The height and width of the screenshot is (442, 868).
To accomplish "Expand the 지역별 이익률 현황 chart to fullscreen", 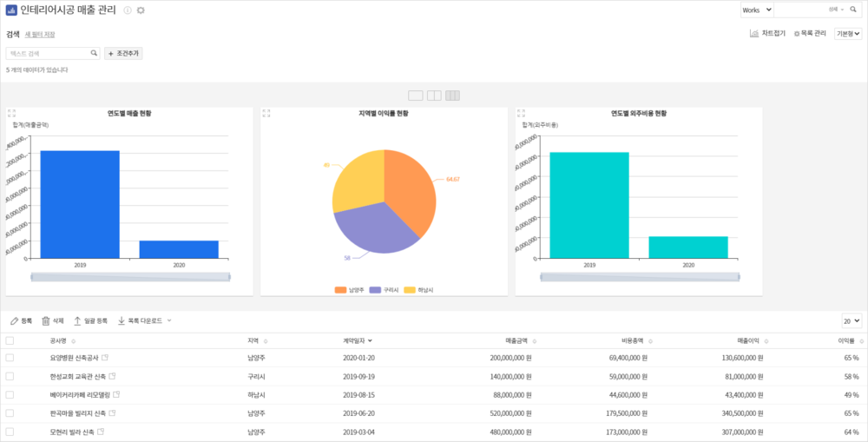I will pos(266,113).
